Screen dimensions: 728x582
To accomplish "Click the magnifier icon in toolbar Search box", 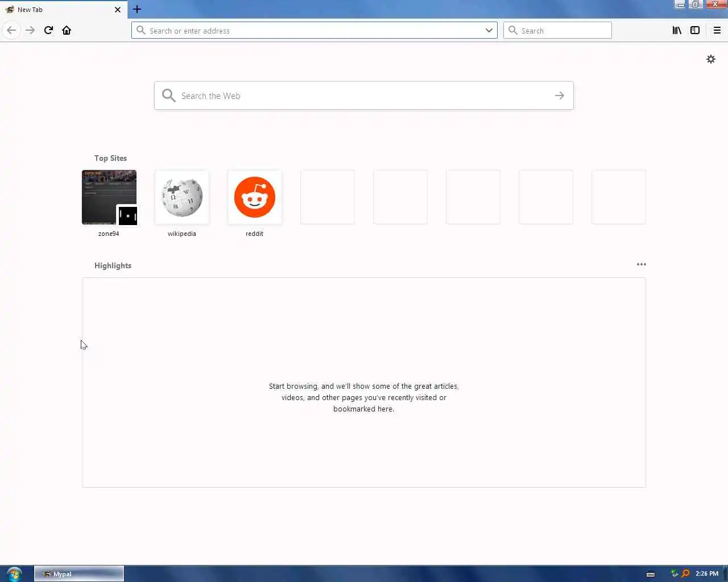I will coord(513,30).
